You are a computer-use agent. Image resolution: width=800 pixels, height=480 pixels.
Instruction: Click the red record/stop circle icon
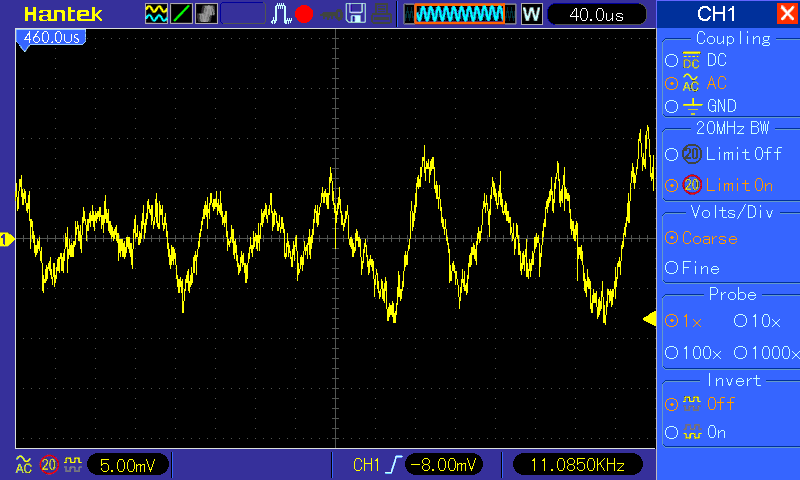coord(304,14)
